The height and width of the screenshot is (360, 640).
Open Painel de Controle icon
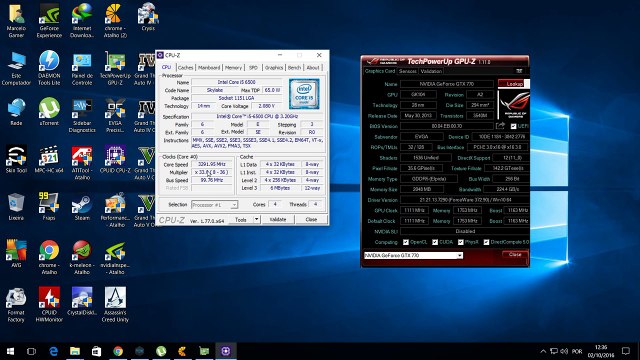pos(82,68)
